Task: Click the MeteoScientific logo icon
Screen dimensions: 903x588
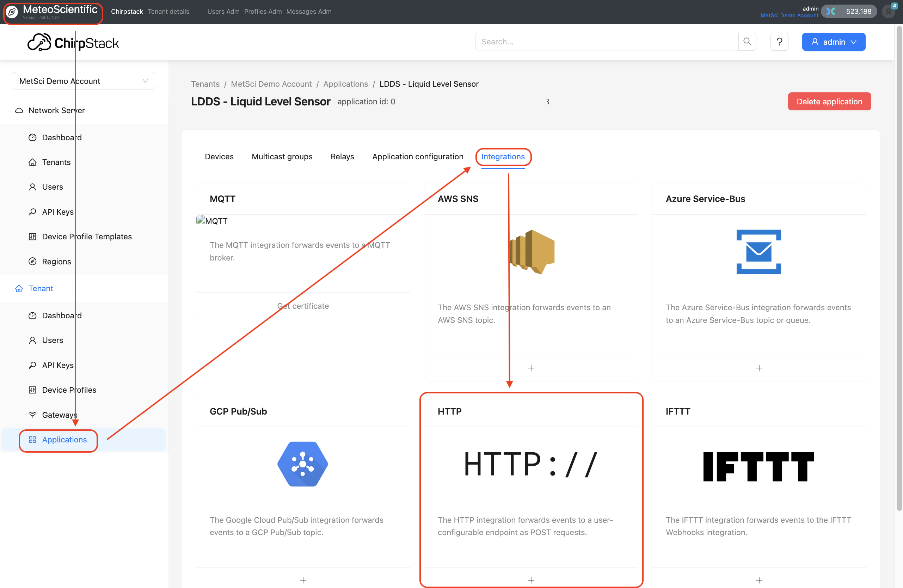Action: click(x=12, y=12)
